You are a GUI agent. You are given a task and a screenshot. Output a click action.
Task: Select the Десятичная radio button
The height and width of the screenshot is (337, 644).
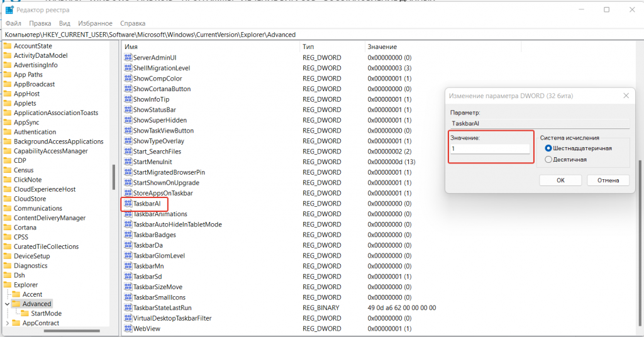click(548, 160)
